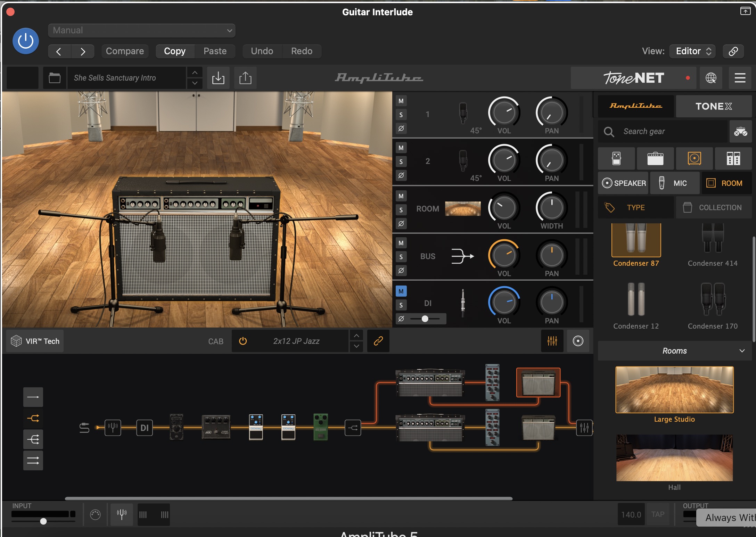Screen dimensions: 756x537
Task: Click the globe web icon
Action: pos(711,78)
